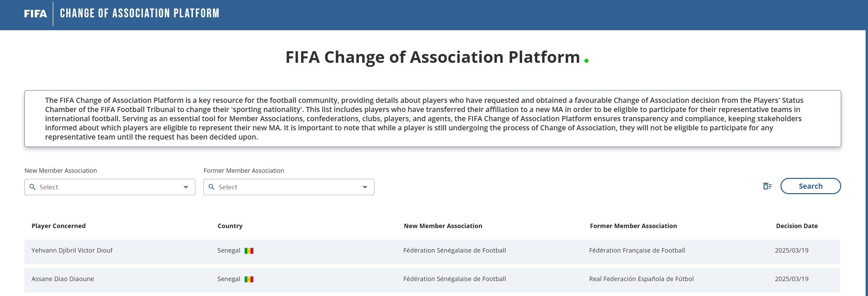Click Senegal flag in Yehvann Diouf row

249,251
